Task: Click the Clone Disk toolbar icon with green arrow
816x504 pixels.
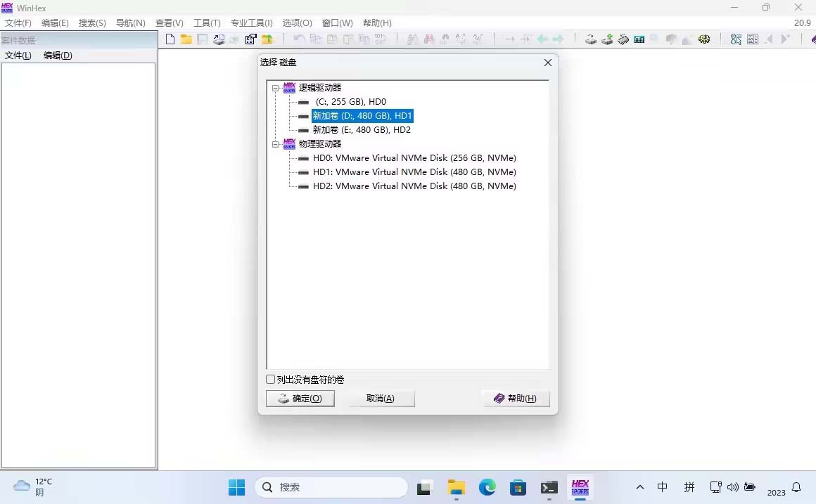Action: pos(607,39)
